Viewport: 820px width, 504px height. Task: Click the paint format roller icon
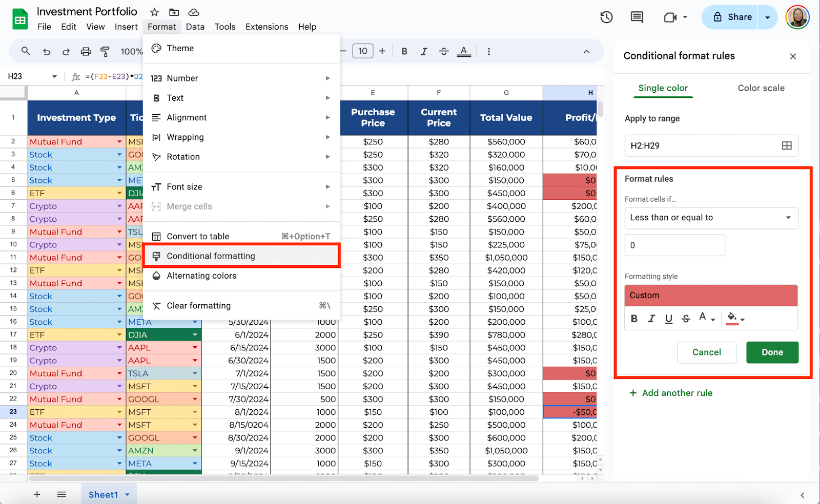tap(105, 51)
